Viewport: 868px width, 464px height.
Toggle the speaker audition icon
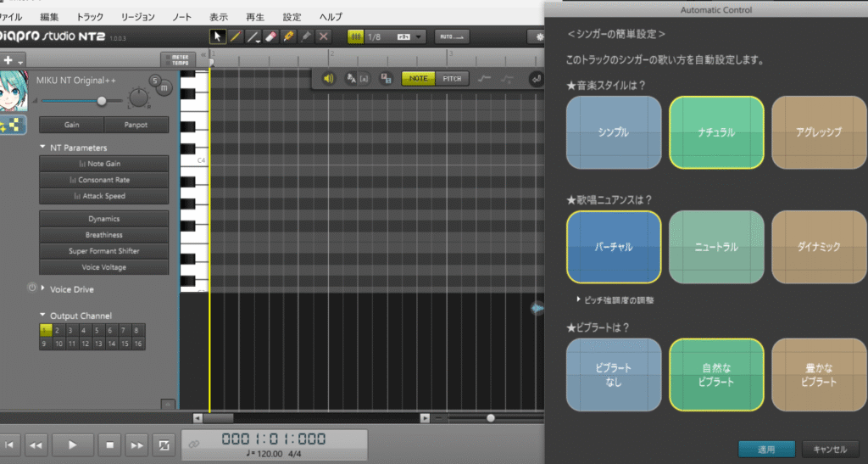[x=328, y=79]
